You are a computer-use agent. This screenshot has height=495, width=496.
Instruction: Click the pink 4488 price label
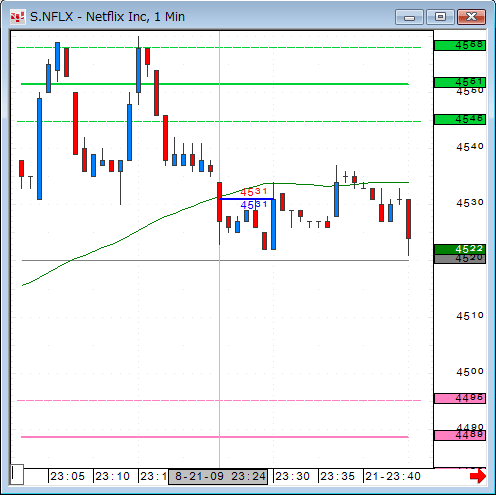click(460, 435)
